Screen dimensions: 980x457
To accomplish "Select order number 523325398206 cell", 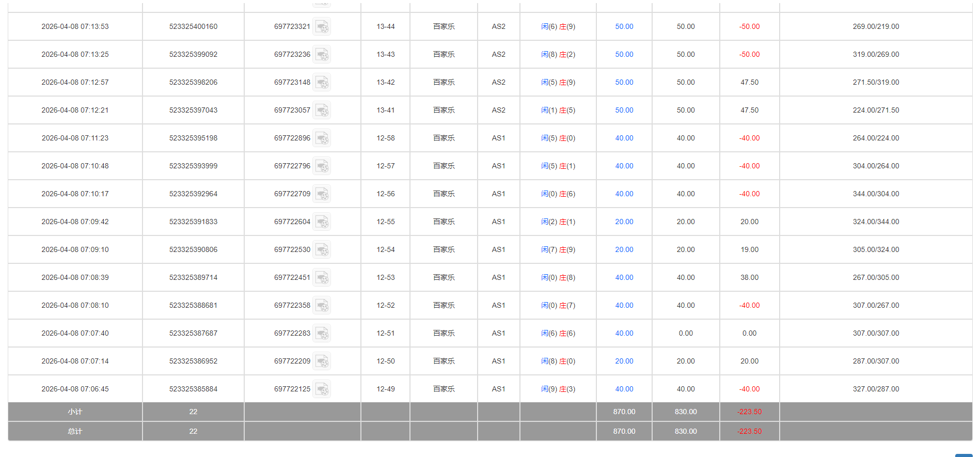I will pos(193,83).
